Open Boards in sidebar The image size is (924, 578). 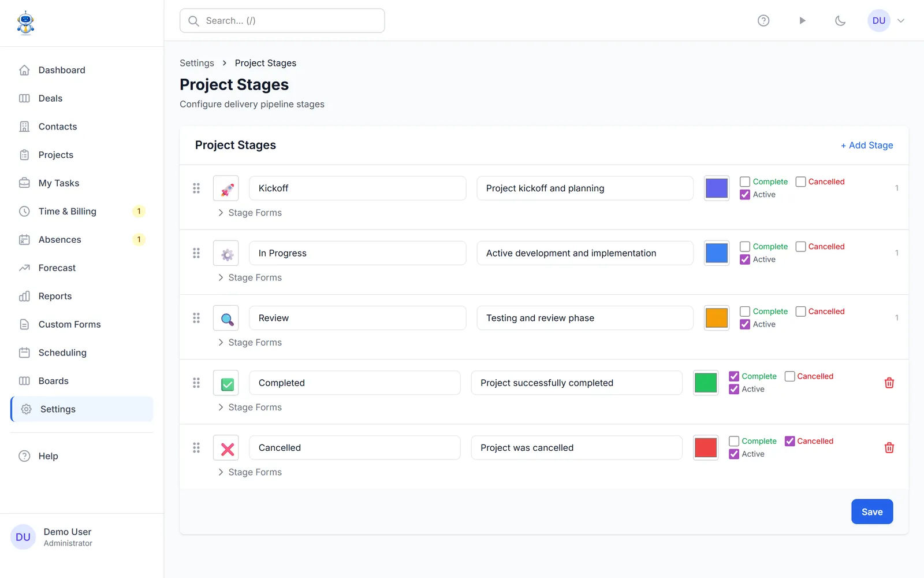point(81,381)
